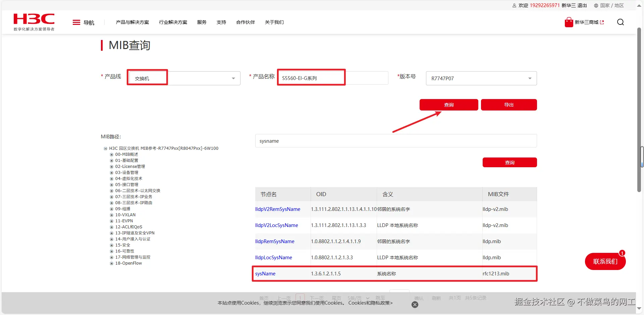The width and height of the screenshot is (644, 315).
Task: Click the user account icon
Action: 514,6
